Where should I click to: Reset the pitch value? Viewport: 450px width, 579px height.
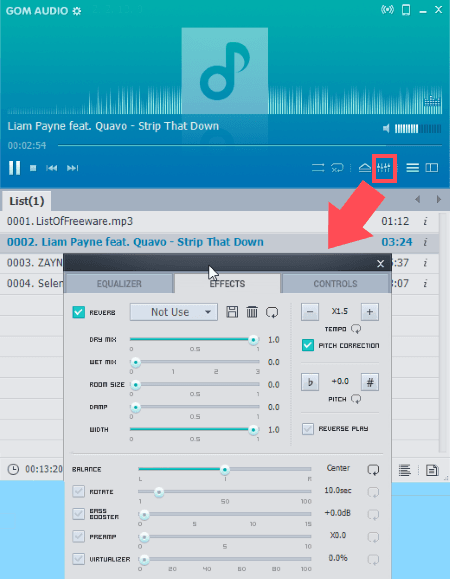coord(356,399)
